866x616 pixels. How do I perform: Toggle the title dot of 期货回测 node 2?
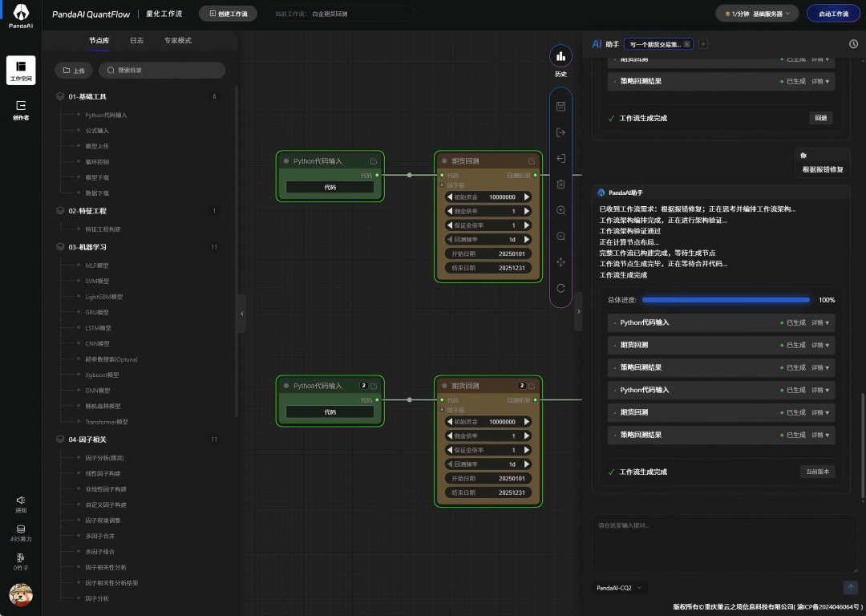tap(444, 386)
